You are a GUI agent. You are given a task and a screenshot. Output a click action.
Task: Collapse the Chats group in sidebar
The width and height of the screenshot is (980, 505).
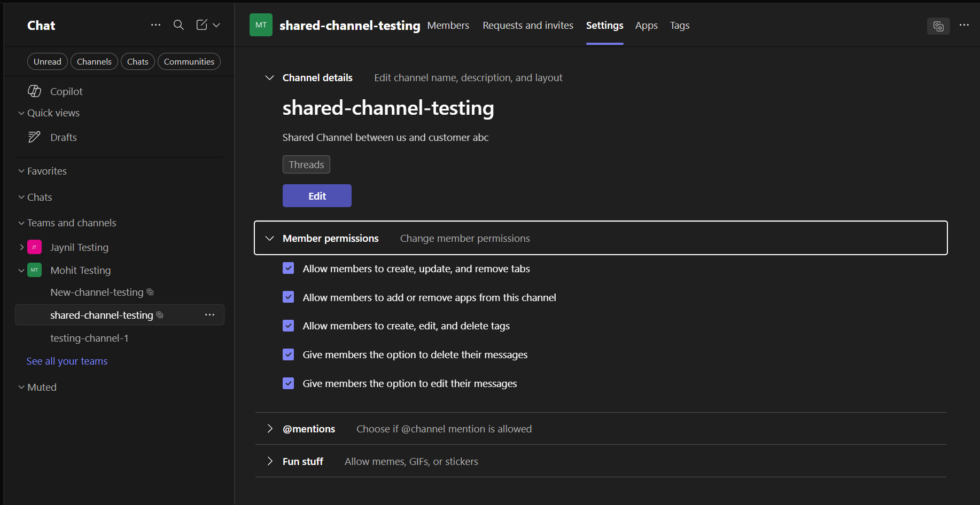pos(21,198)
